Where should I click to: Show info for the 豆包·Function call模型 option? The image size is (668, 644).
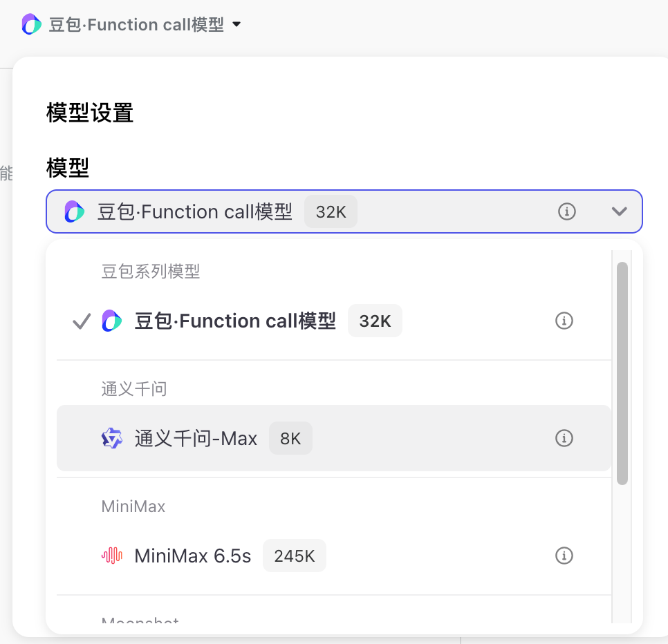[x=564, y=321]
